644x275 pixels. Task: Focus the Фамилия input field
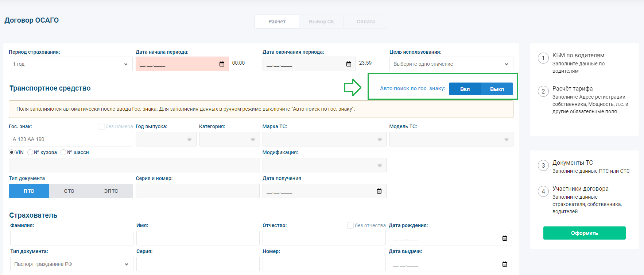pyautogui.click(x=72, y=238)
